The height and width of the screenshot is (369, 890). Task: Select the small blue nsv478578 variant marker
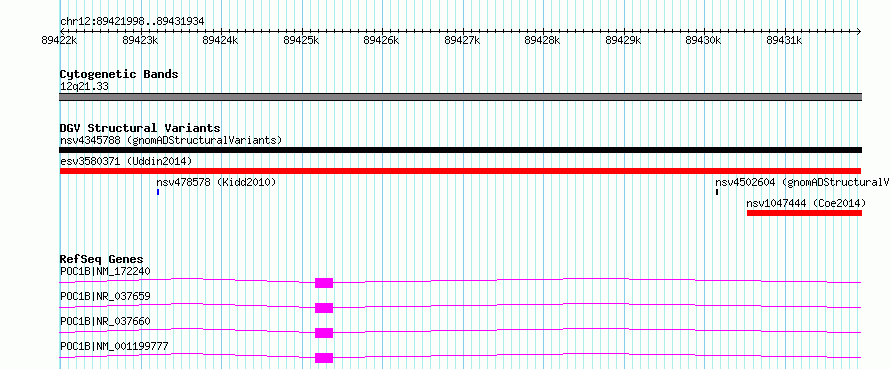(x=158, y=192)
